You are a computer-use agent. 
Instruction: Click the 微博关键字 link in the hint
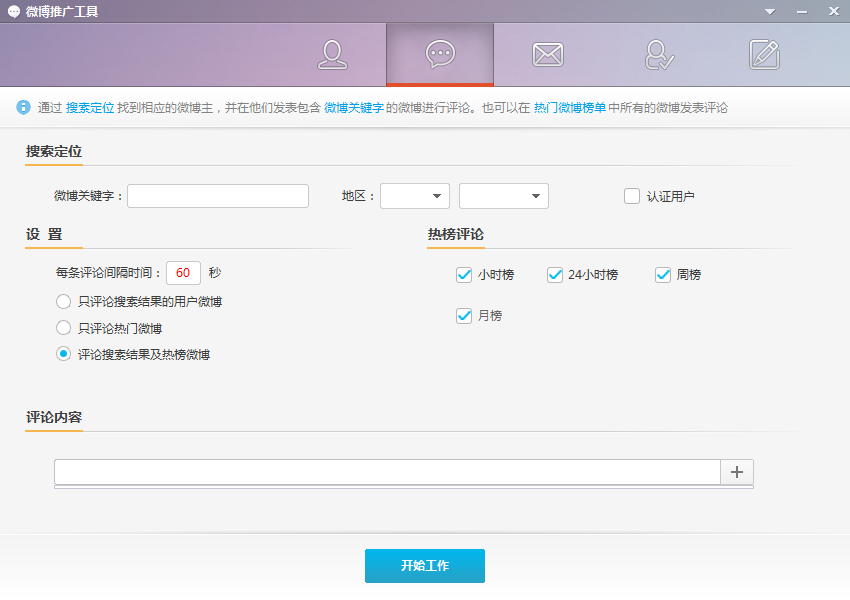coord(354,108)
